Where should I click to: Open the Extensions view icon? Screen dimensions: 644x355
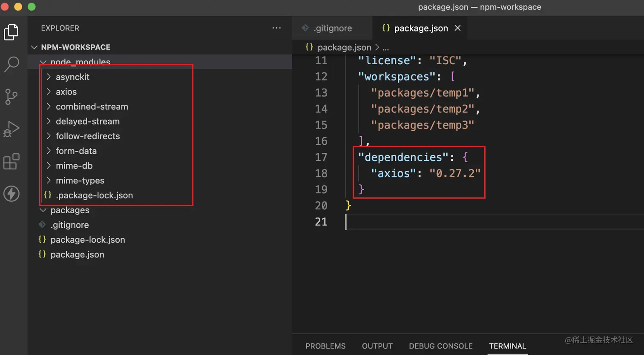tap(11, 161)
